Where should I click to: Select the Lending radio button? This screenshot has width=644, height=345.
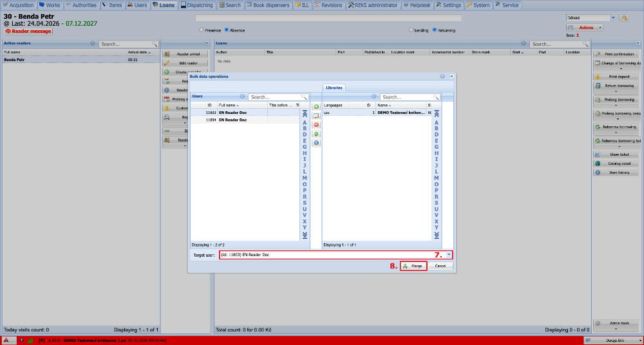tap(411, 30)
